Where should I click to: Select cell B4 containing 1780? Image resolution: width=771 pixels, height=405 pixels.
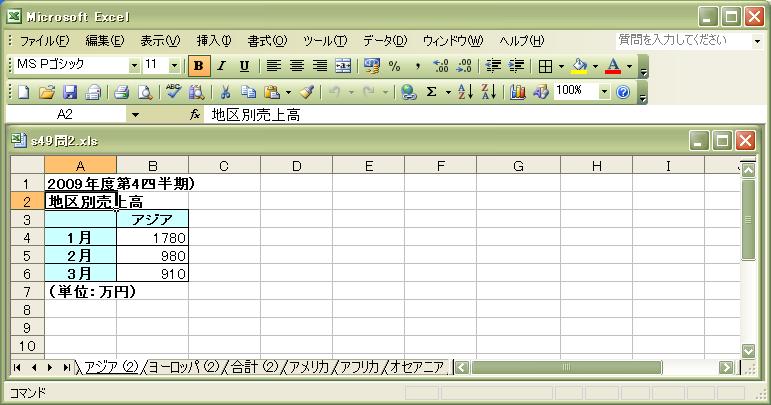[152, 238]
